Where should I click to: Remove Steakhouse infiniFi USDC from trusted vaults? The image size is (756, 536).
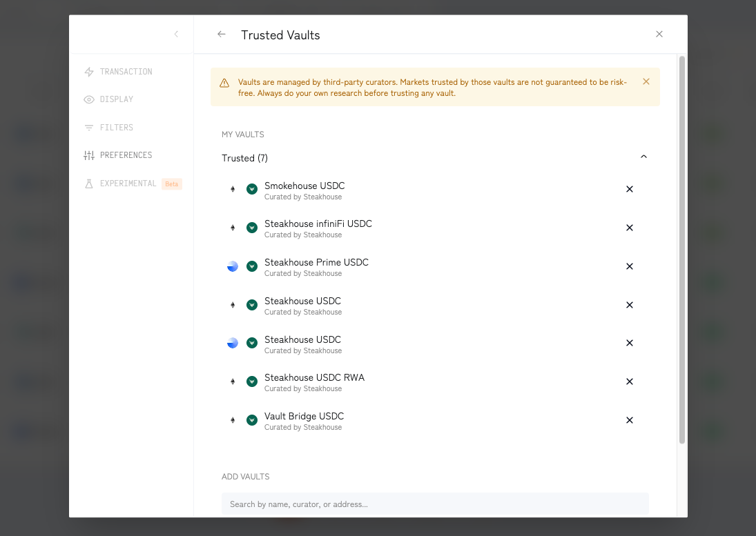coord(629,228)
